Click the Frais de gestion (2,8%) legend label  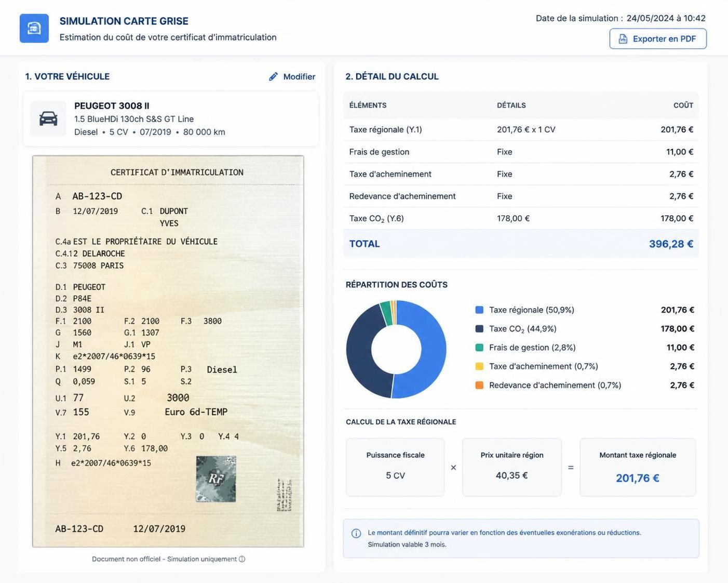click(x=533, y=348)
